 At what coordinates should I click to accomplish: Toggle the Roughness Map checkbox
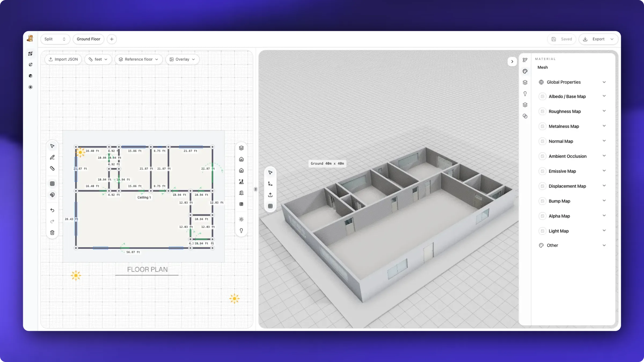click(x=542, y=111)
